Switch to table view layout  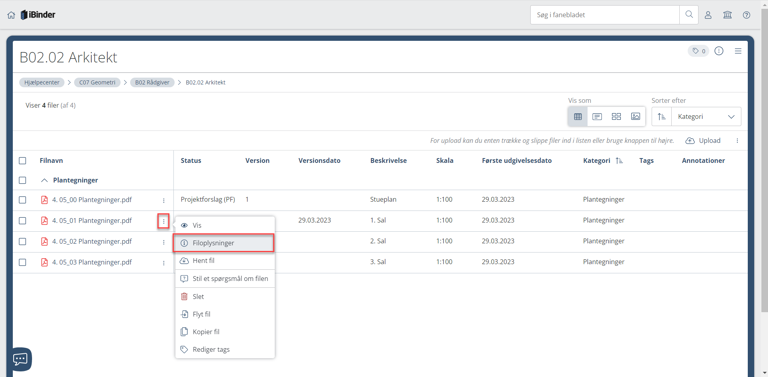click(x=578, y=117)
